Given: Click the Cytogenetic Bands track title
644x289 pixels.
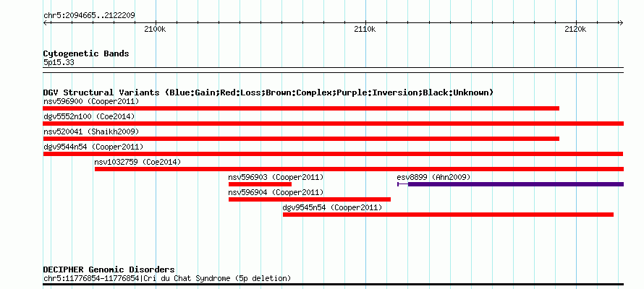Looking at the screenshot, I should (86, 53).
